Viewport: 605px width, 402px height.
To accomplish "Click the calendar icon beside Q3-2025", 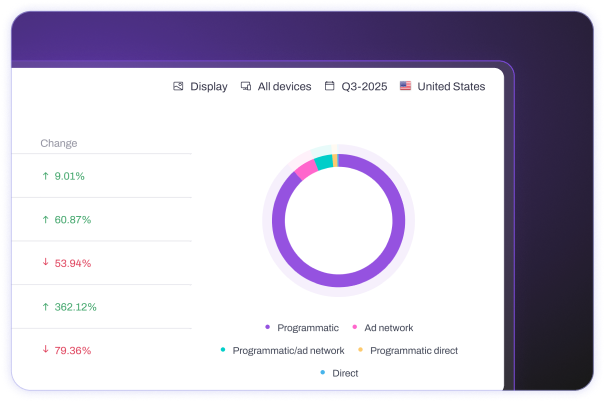I will pos(330,86).
